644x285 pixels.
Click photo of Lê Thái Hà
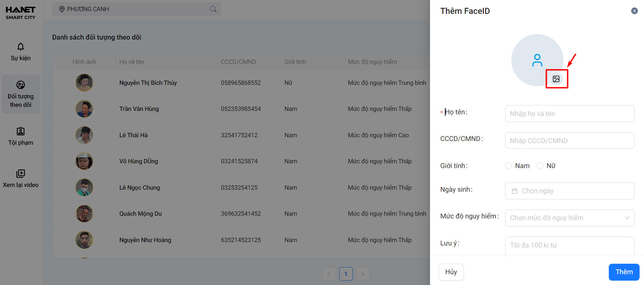[84, 135]
